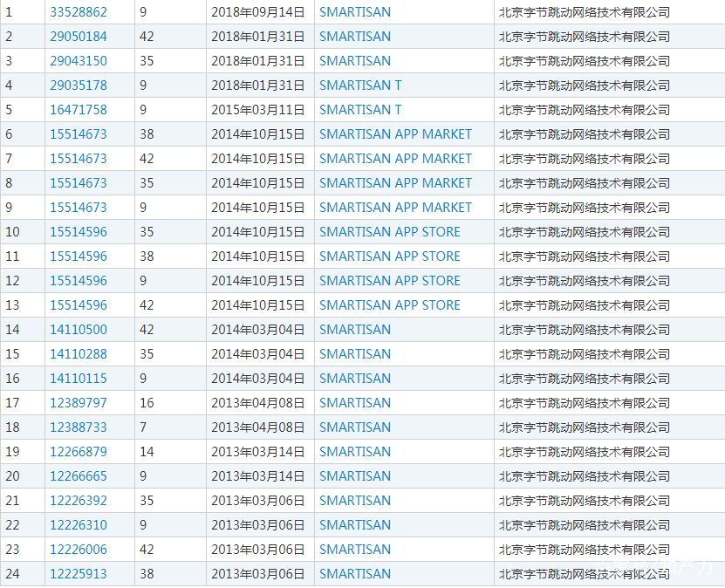Open 15514596 link in row 10

79,232
